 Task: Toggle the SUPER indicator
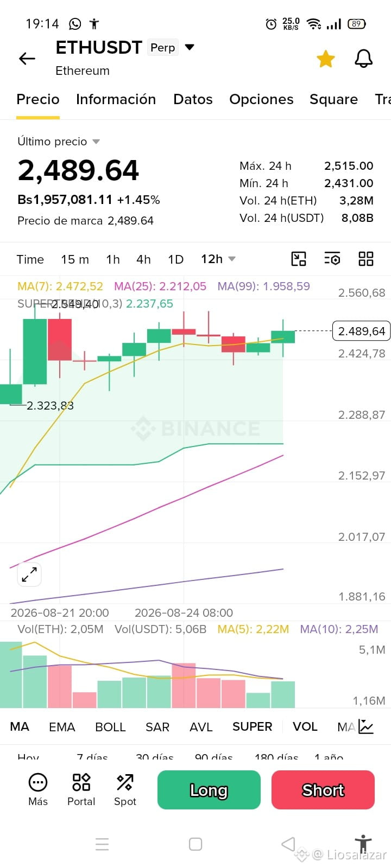coord(252,726)
